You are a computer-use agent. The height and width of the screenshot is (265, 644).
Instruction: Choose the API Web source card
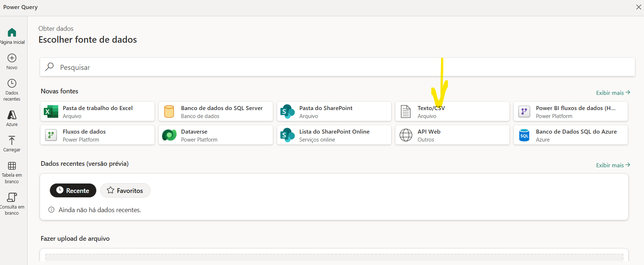point(452,135)
